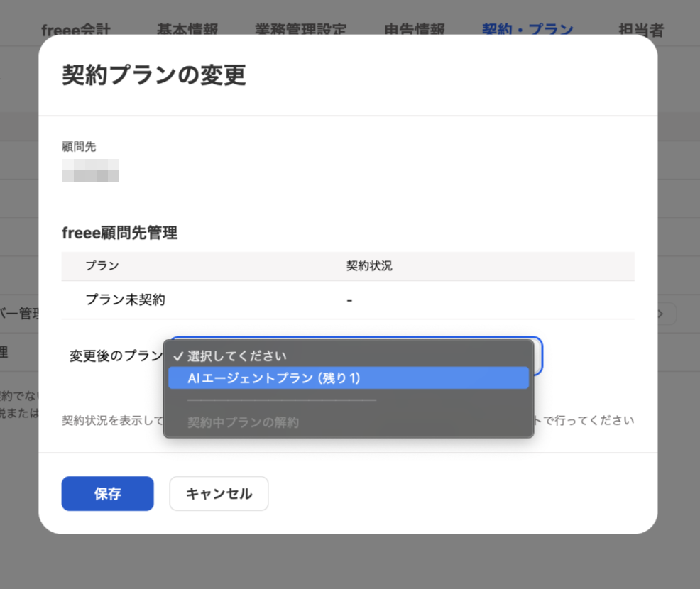Click the キャンセル button

click(x=219, y=493)
